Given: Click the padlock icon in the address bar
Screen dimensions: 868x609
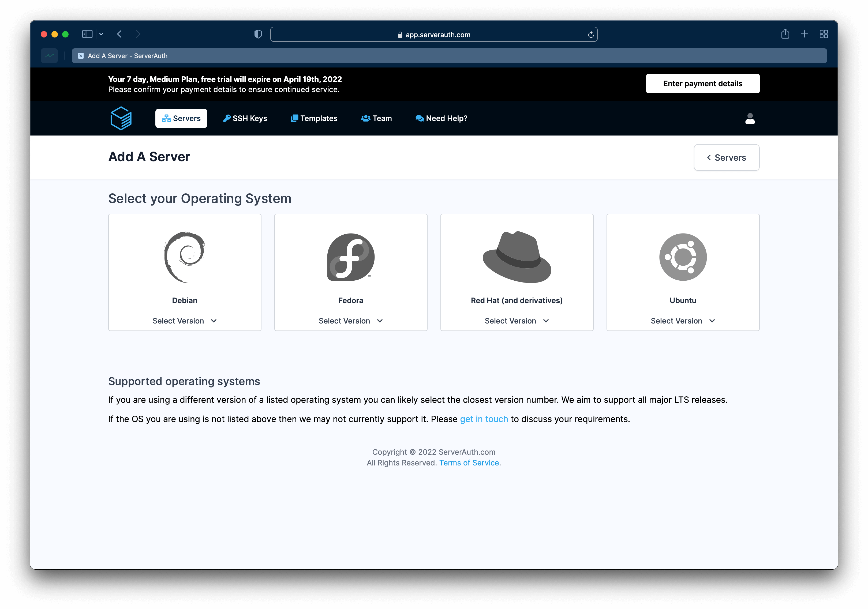Looking at the screenshot, I should pos(400,35).
